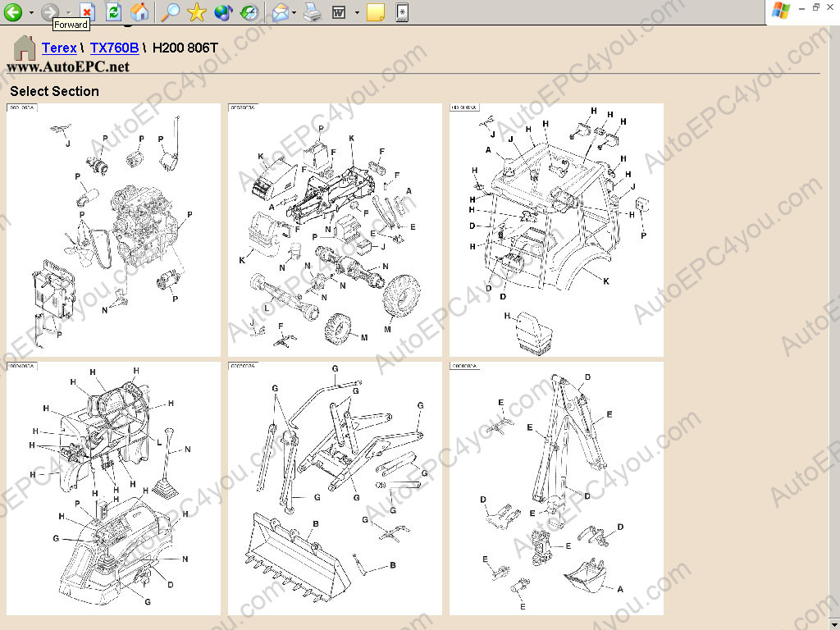Select the engine section diagram thumbnail
The height and width of the screenshot is (630, 840).
[x=113, y=230]
